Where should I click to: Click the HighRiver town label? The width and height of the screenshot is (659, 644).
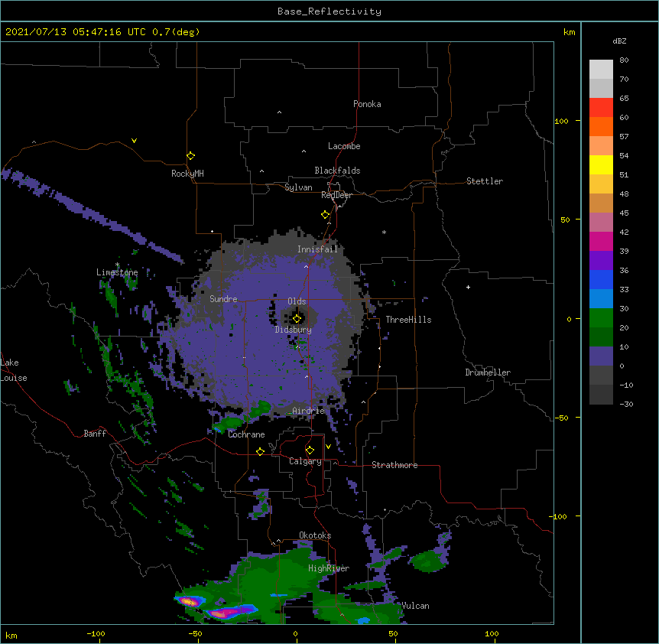pyautogui.click(x=329, y=568)
